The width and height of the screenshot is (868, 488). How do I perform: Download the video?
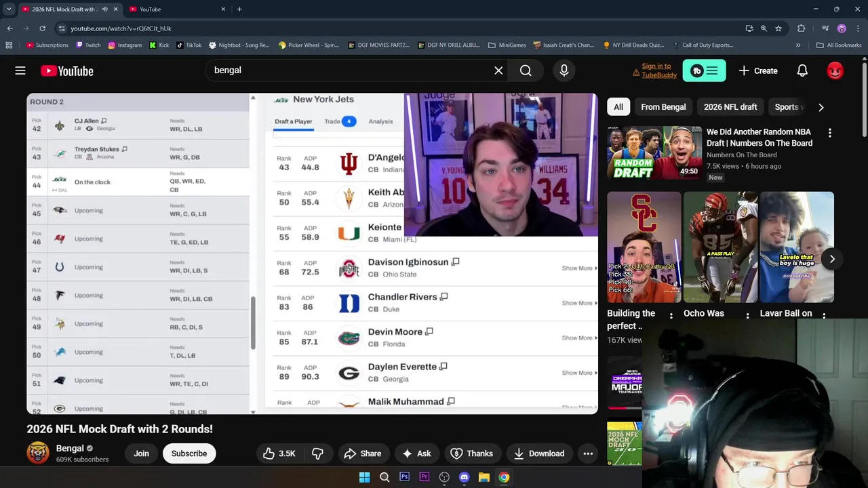pos(539,453)
